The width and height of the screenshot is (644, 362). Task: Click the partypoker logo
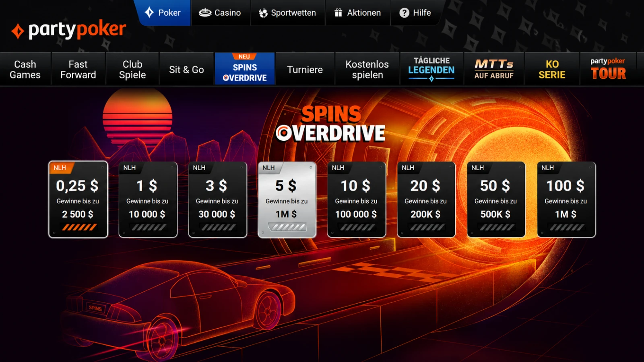pos(68,30)
